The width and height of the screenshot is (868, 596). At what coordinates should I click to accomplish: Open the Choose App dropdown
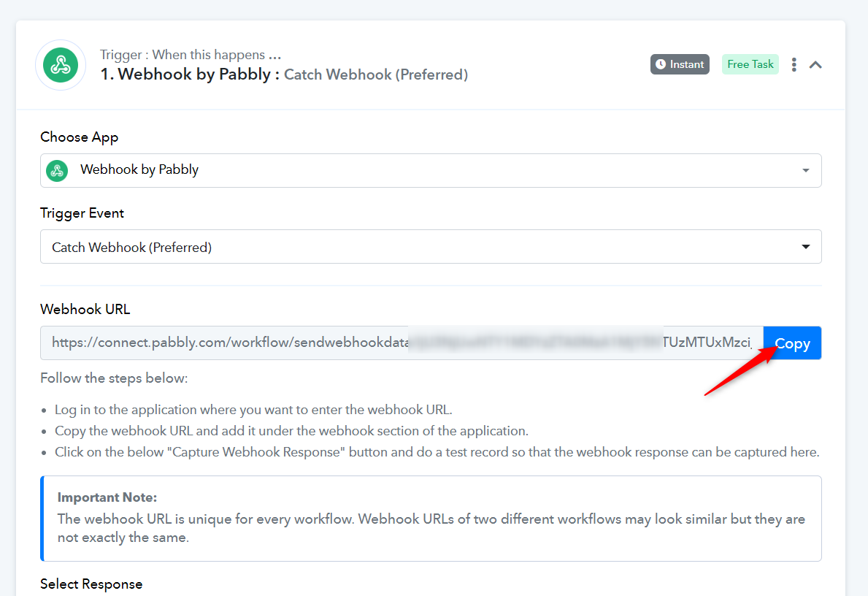click(x=431, y=170)
